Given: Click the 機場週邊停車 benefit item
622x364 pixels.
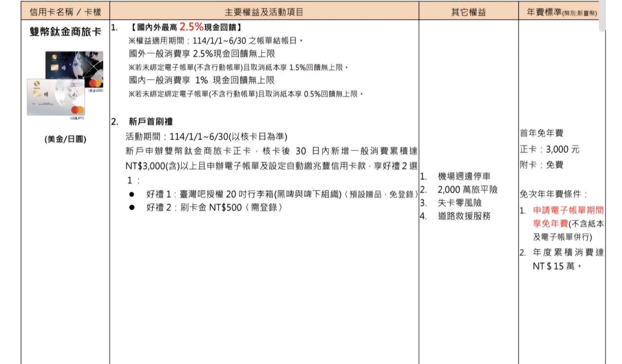Looking at the screenshot, I should (464, 176).
